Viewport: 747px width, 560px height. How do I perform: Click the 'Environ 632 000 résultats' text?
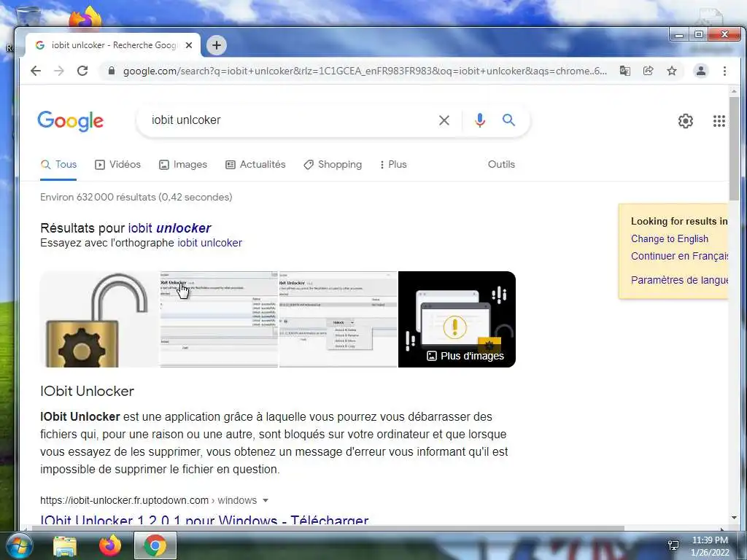pos(136,197)
